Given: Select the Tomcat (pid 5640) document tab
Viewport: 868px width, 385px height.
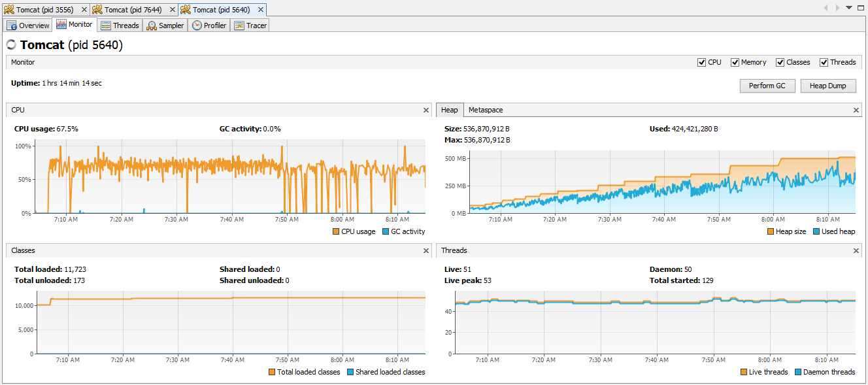Looking at the screenshot, I should [222, 10].
